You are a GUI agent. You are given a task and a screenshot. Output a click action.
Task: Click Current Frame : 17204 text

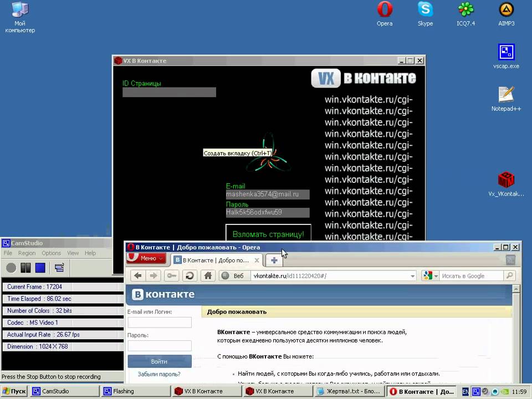(x=34, y=287)
